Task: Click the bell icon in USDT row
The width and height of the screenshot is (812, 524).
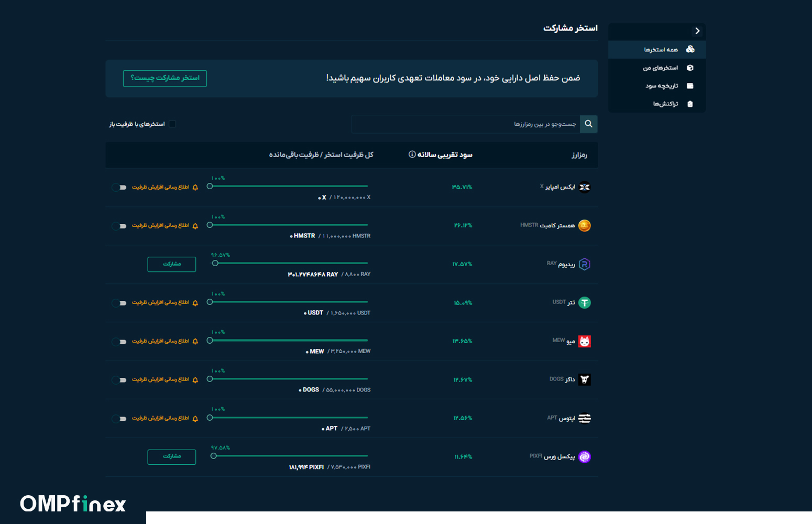Action: (x=195, y=303)
